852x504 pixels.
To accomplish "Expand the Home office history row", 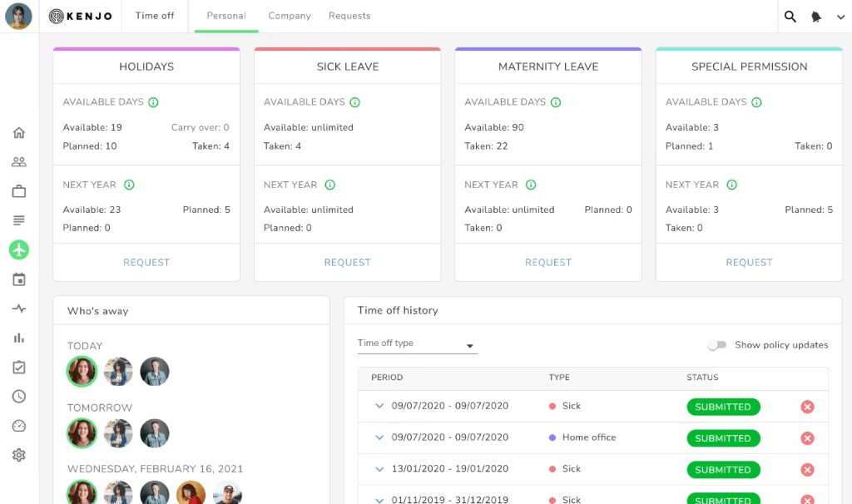I will click(x=379, y=437).
